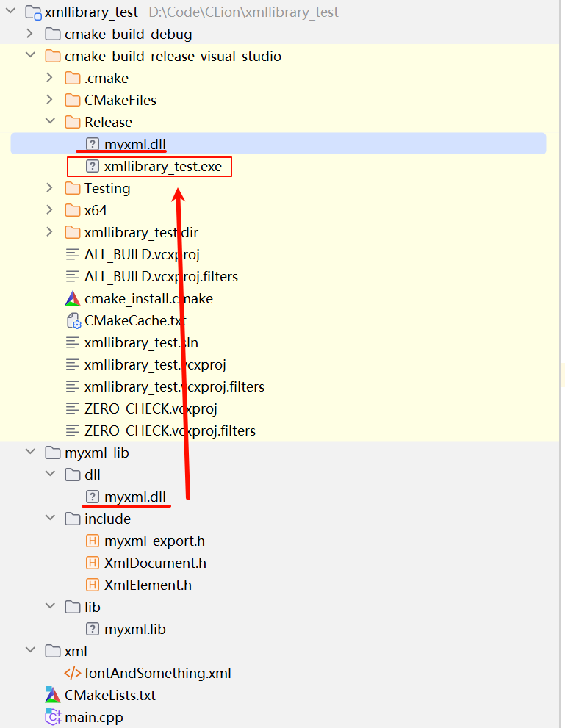Expand the cmake-build-debug folder
The image size is (565, 728).
tap(29, 34)
